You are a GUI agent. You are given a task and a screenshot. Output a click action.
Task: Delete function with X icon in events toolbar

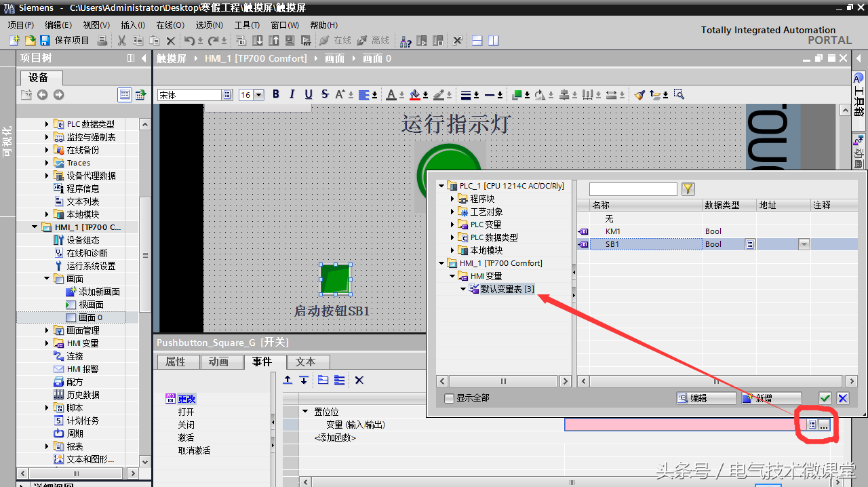pos(359,380)
